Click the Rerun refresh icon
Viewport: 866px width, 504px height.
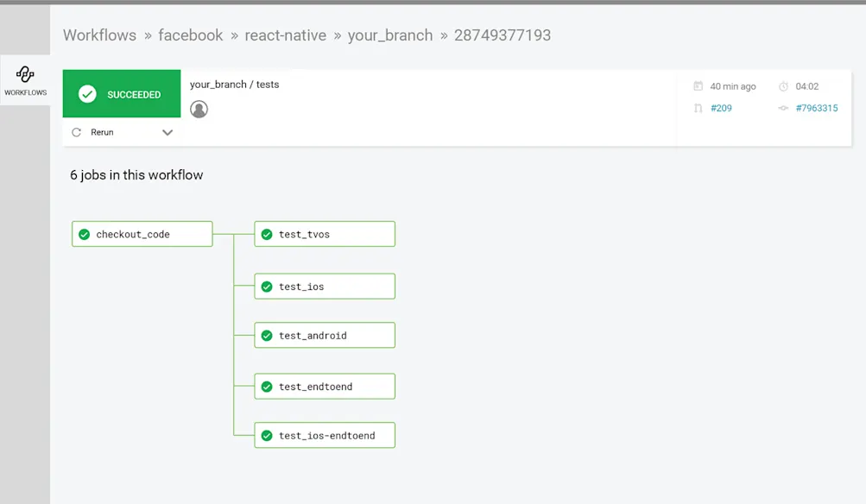(x=78, y=132)
